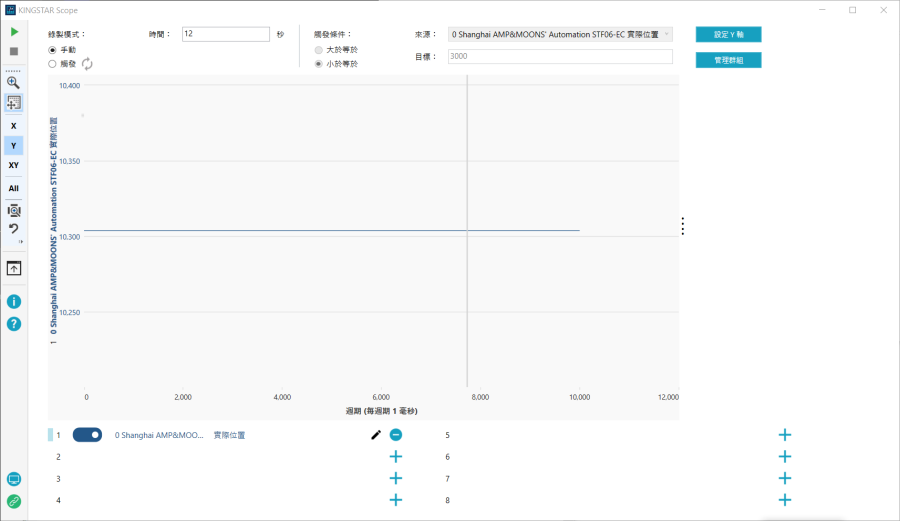The height and width of the screenshot is (521, 900).
Task: Start recording with the green play button
Action: tap(14, 33)
